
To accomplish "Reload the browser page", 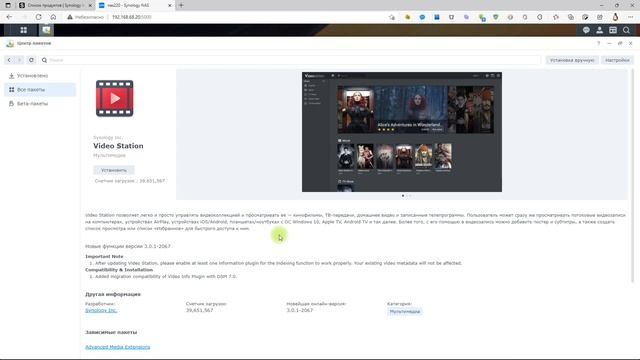I will pos(38,17).
